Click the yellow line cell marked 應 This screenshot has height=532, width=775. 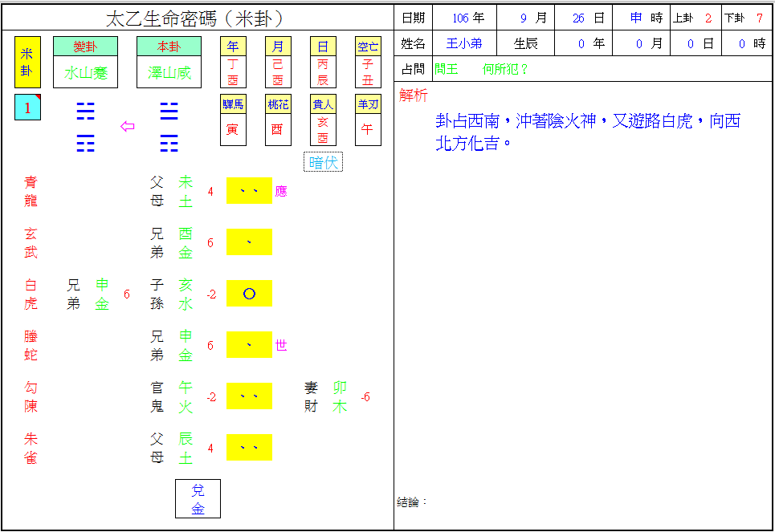249,191
